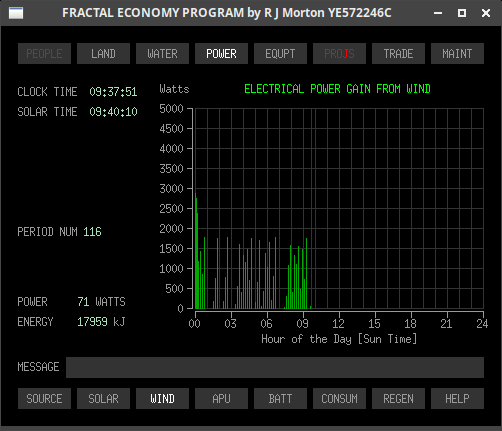The width and height of the screenshot is (502, 431).
Task: Maximize the Fractal Economy window
Action: (x=462, y=13)
